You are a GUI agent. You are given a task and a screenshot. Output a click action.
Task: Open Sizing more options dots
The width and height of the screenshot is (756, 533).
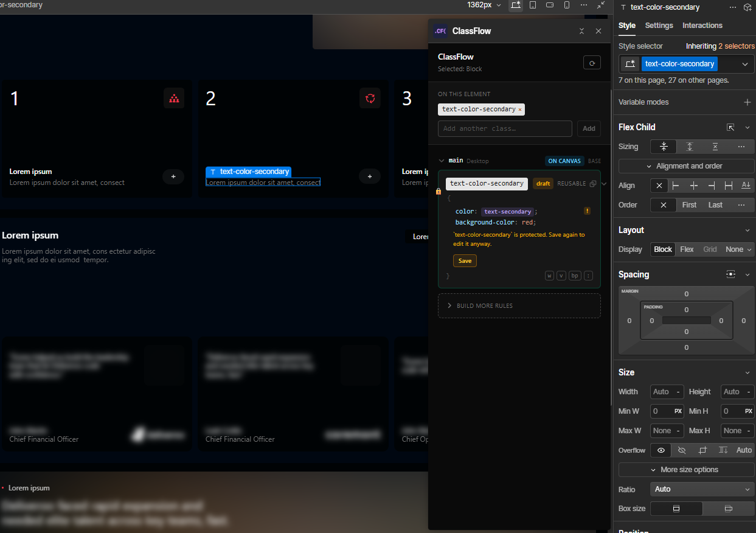point(741,147)
